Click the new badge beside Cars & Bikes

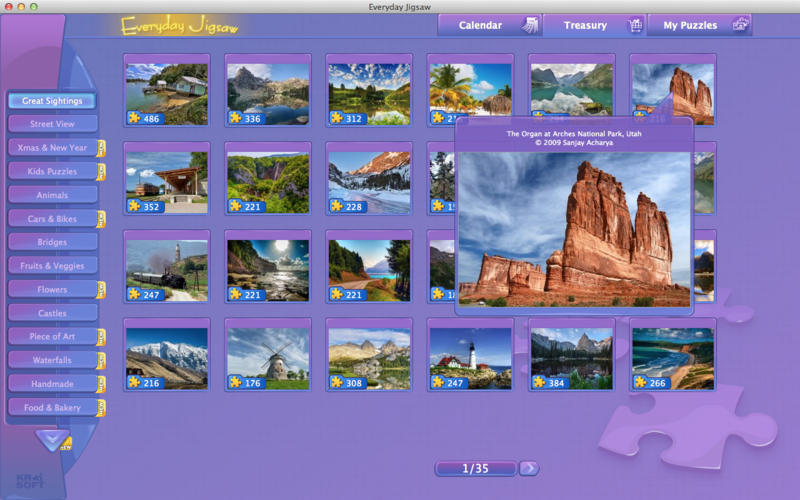101,219
